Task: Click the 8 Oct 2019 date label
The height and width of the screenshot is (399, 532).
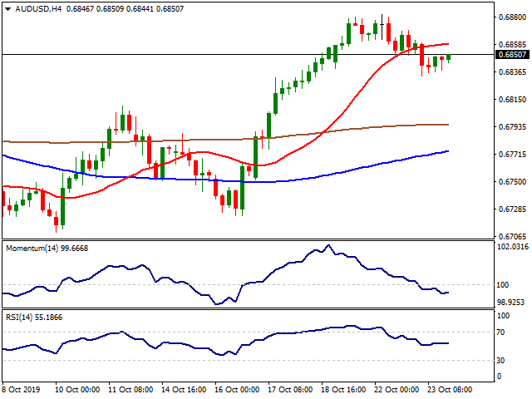Action: (21, 390)
